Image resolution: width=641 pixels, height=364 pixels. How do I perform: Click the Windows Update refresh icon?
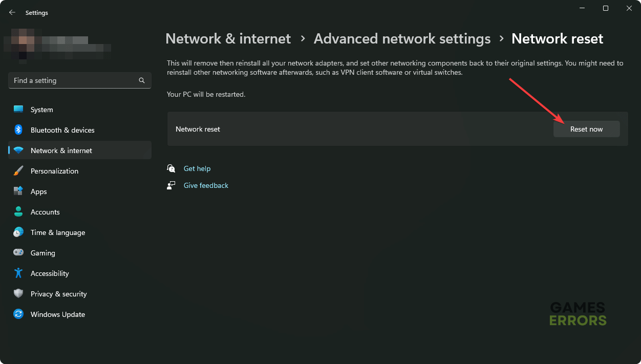click(x=18, y=314)
